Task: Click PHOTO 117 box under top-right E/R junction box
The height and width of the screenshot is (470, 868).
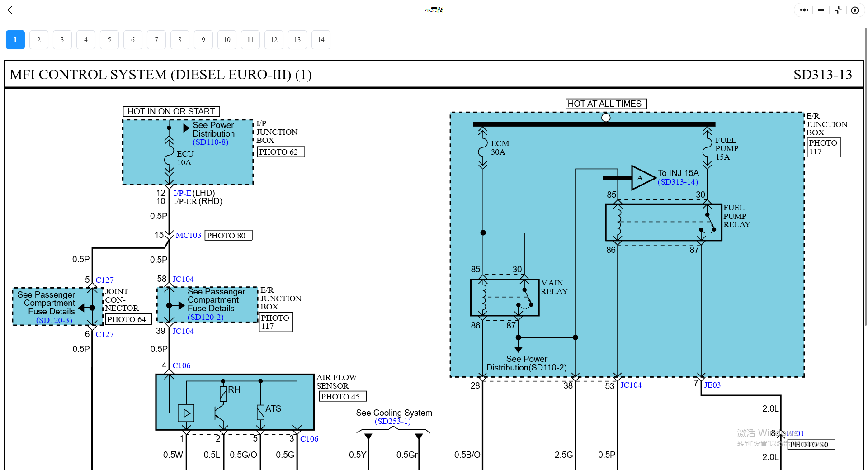Action: (x=824, y=147)
